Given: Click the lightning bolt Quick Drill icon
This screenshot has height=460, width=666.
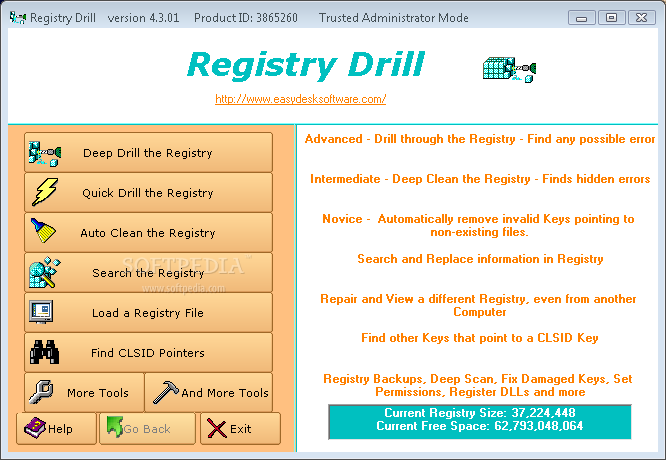Looking at the screenshot, I should click(45, 192).
